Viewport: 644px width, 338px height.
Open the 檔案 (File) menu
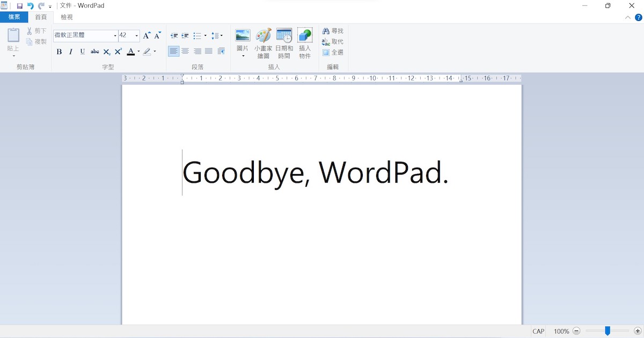[14, 17]
